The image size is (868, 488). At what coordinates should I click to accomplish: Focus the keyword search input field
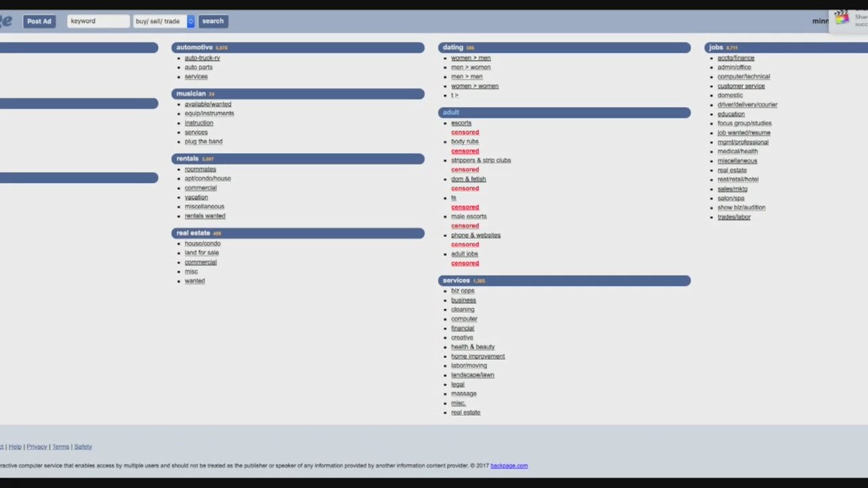click(98, 21)
